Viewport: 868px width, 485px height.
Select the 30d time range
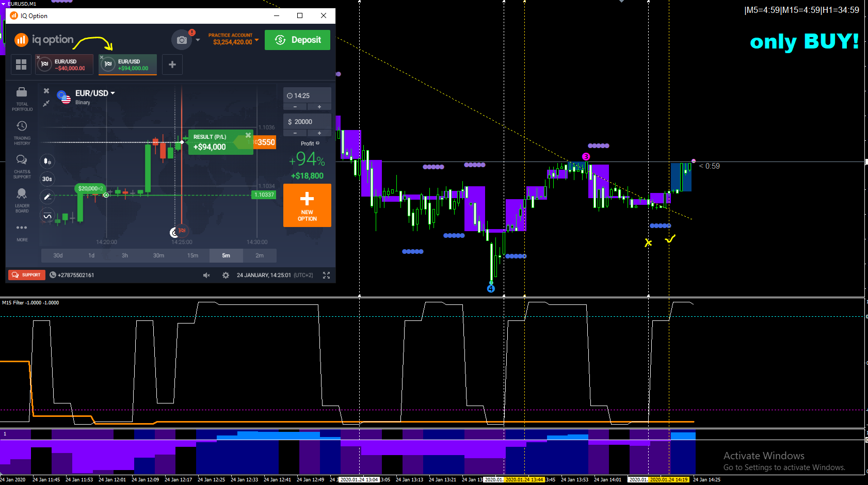58,255
